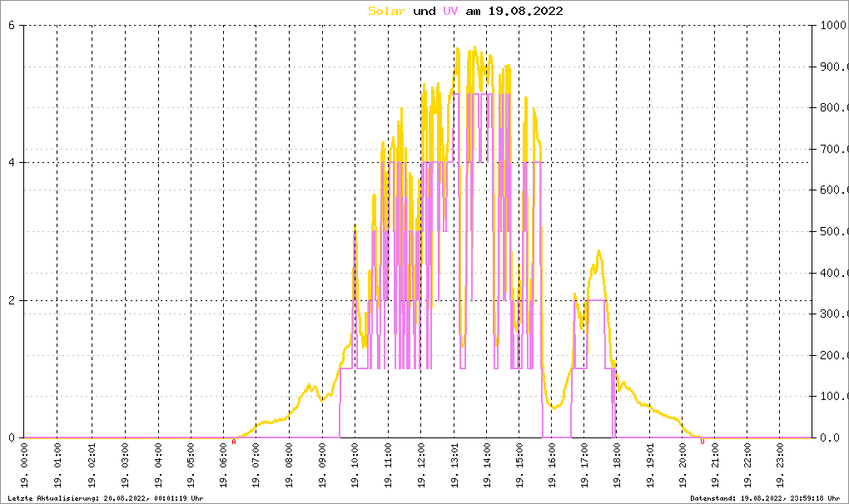849x504 pixels.
Task: Click the time label "19. 08:00"
Action: [x=289, y=466]
